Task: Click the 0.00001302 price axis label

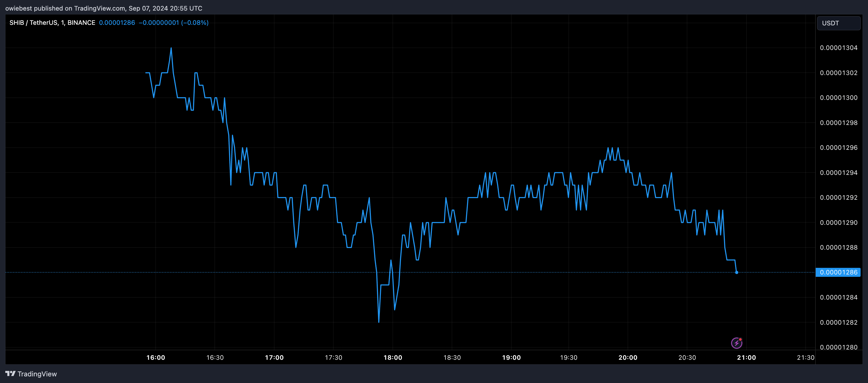Action: (839, 73)
